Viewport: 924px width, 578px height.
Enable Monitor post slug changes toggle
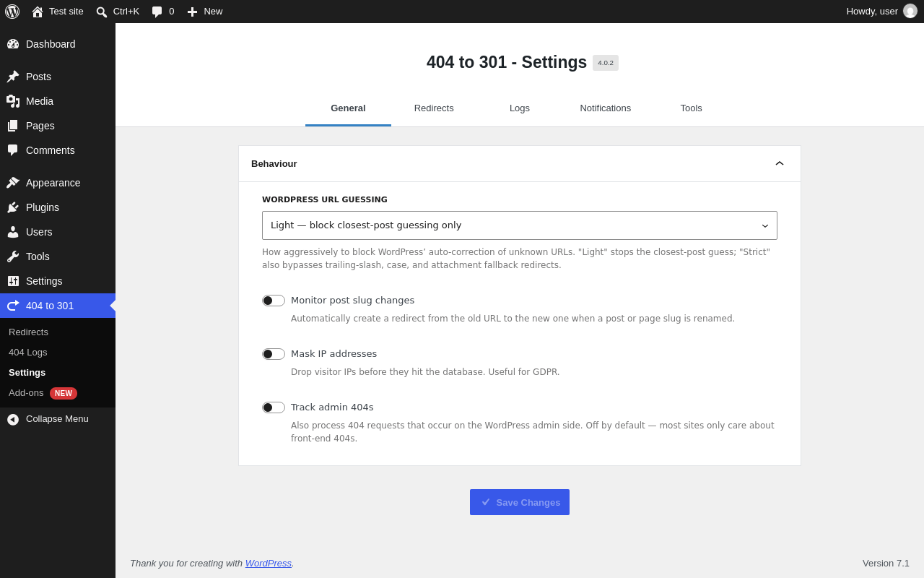[274, 301]
